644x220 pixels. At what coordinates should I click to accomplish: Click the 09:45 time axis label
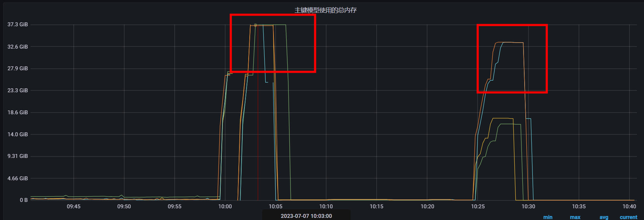pos(73,206)
